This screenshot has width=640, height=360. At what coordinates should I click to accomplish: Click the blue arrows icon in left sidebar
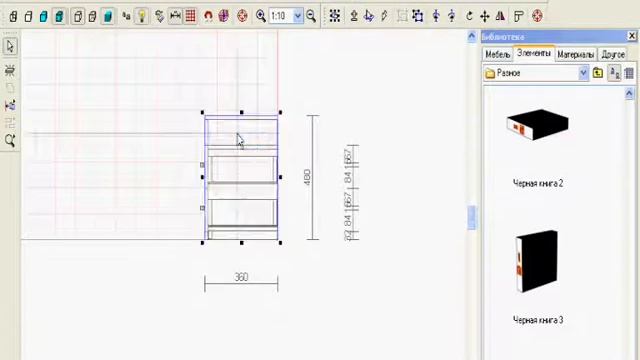click(x=10, y=105)
